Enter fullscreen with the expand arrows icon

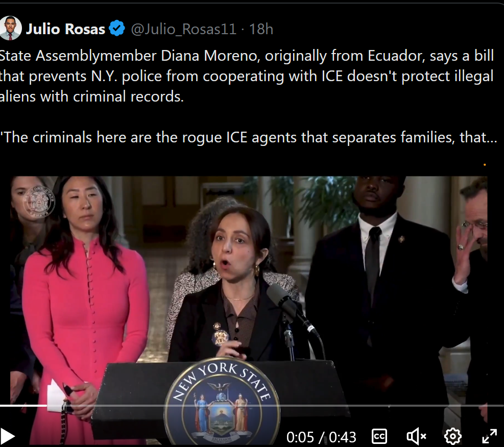(x=490, y=436)
